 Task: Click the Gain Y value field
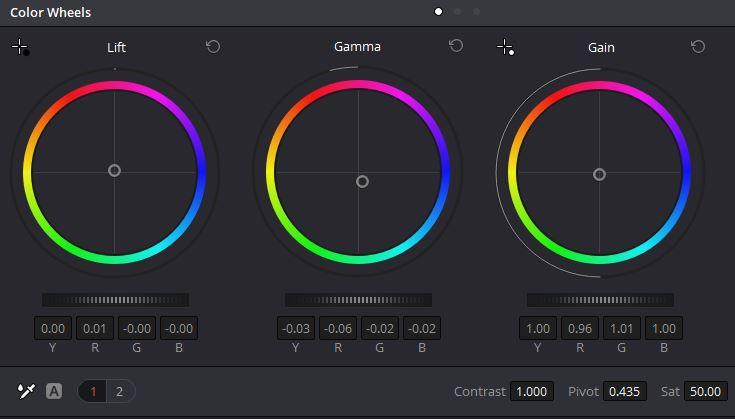(x=538, y=329)
